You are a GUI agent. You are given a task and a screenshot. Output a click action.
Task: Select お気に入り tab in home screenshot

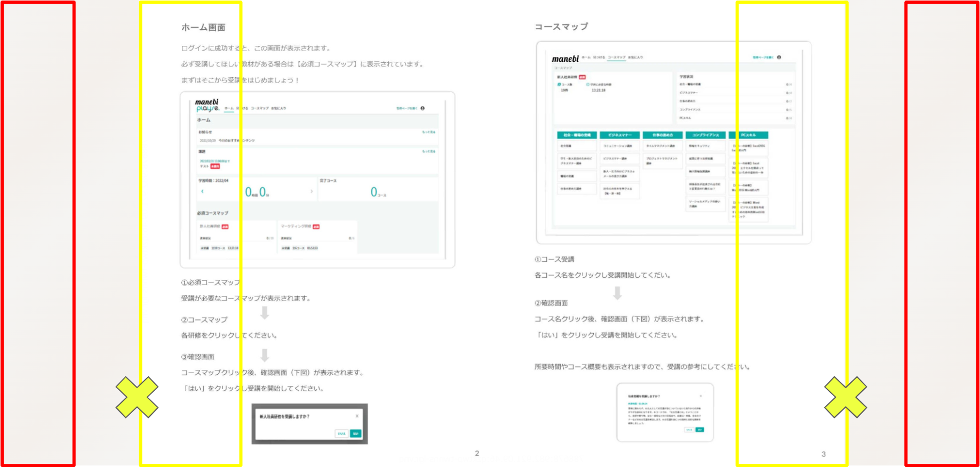(278, 108)
